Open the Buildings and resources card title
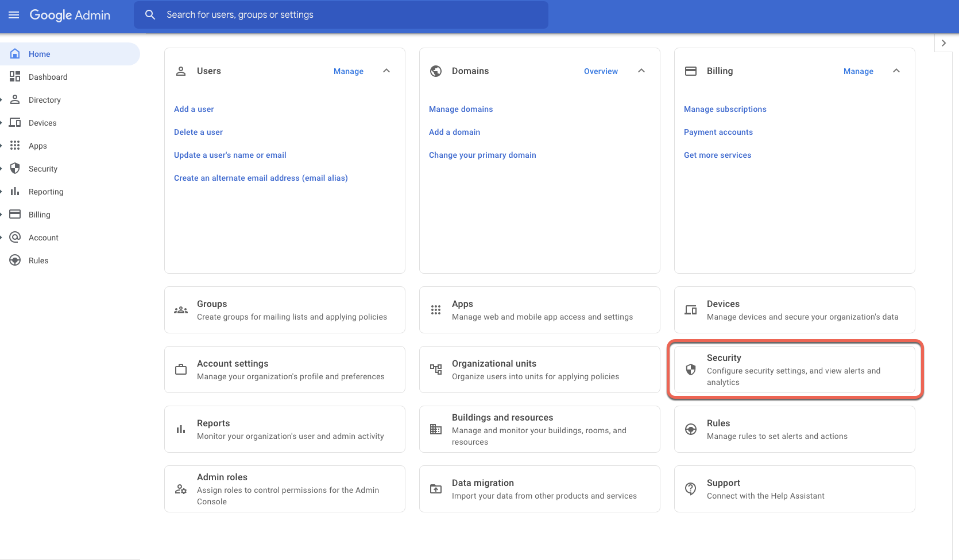The width and height of the screenshot is (959, 560). 502,418
